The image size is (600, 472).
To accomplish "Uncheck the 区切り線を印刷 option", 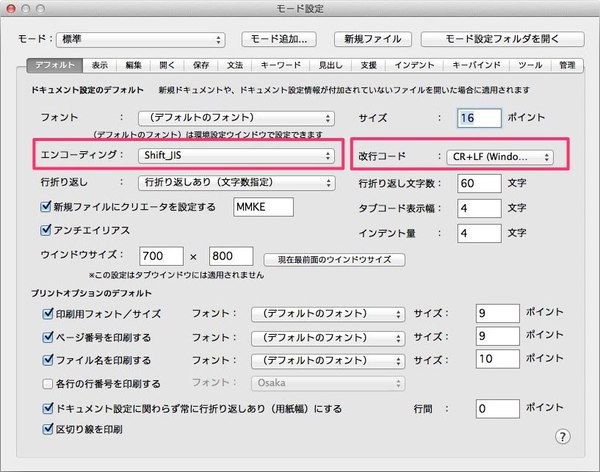I will (47, 429).
